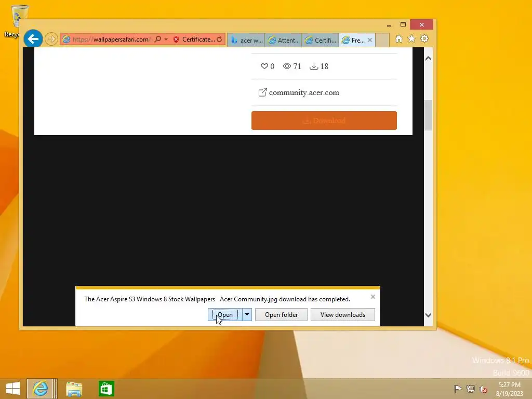Viewport: 532px width, 399px height.
Task: Maximize the Internet Explorer window
Action: (x=403, y=24)
